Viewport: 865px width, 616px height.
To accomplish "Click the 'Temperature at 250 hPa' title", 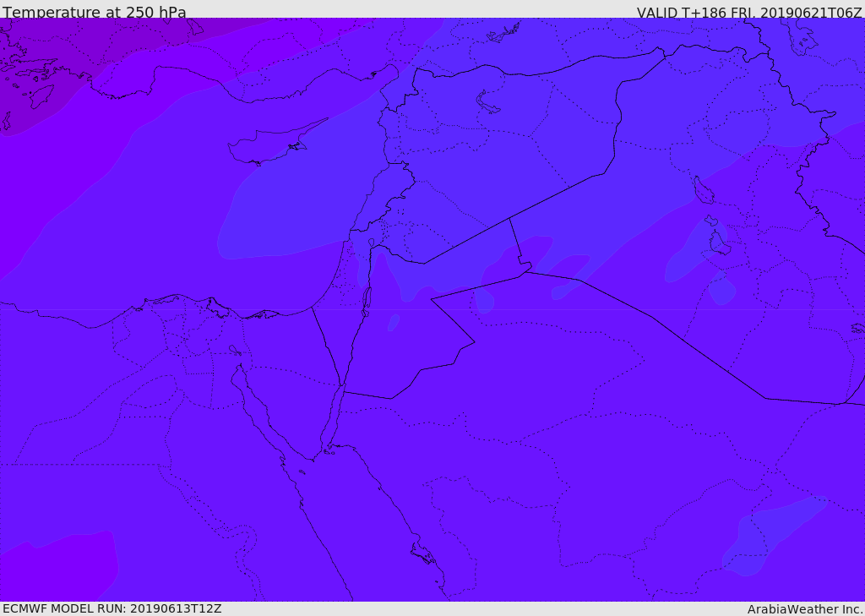I will click(95, 12).
